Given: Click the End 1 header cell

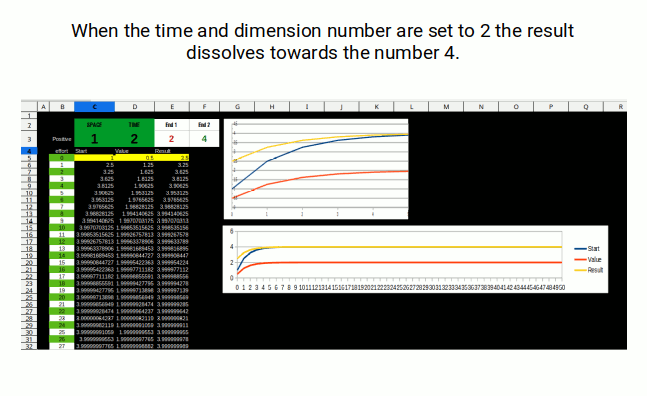Looking at the screenshot, I should [x=172, y=125].
